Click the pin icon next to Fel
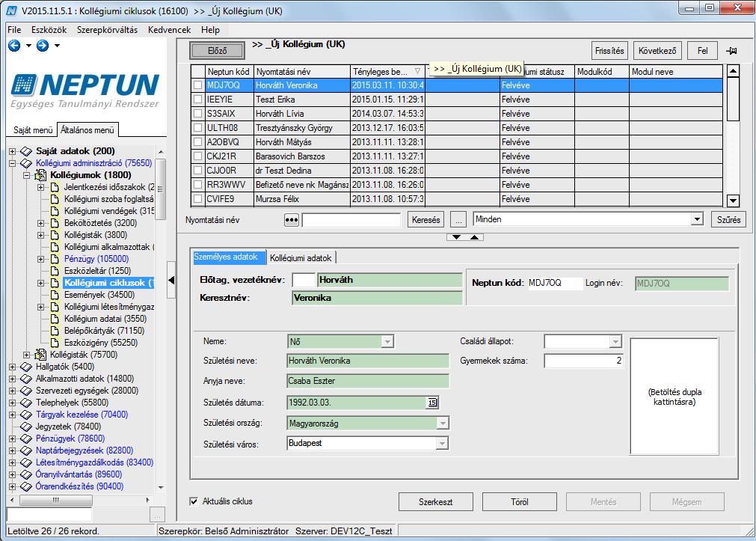 [x=731, y=51]
